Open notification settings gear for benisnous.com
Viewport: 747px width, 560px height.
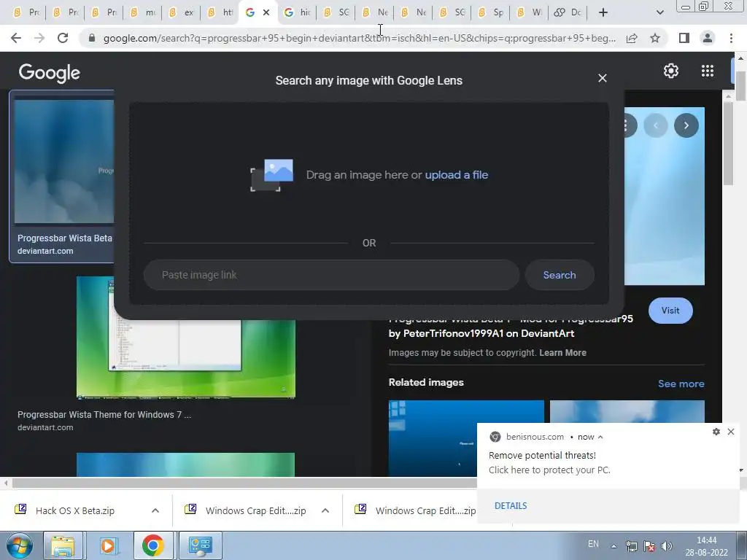pos(716,432)
